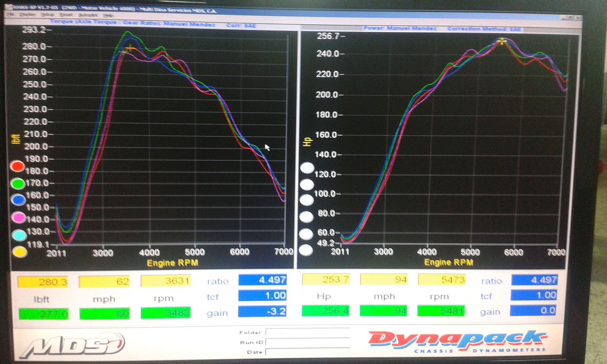The image size is (607, 364).
Task: Click the Correction Method: SAE label
Action: pyautogui.click(x=484, y=29)
